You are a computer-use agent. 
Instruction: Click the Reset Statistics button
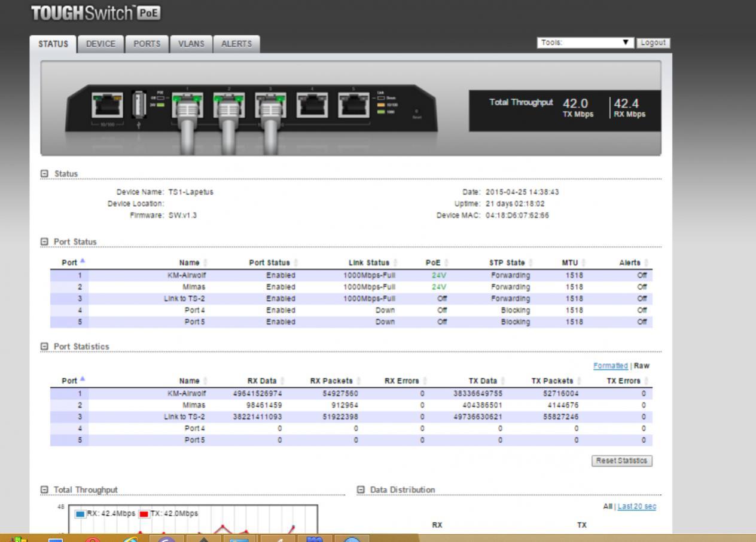coord(621,461)
